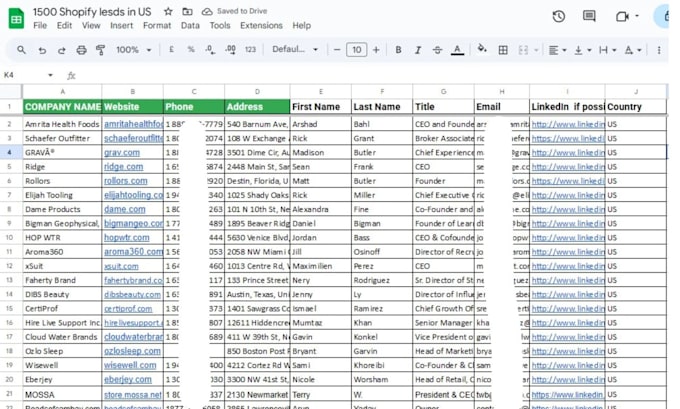Screen dimensions: 680x409
Task: Open the hopwtr.com website link
Action: 127,238
